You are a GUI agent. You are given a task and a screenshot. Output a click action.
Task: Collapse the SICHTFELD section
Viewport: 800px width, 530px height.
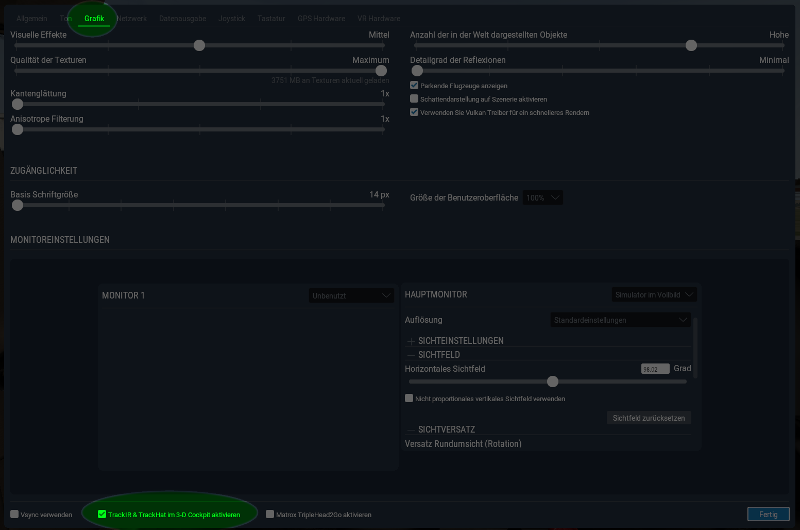pos(411,355)
